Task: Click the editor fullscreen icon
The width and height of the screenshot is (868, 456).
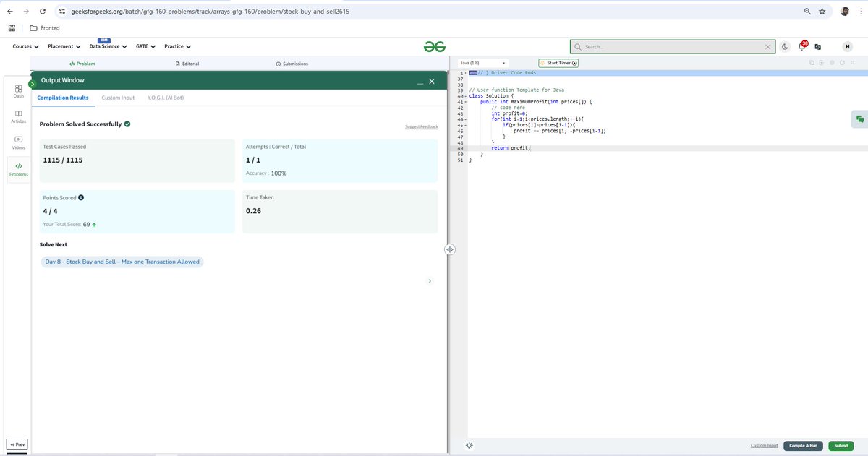Action: 853,63
